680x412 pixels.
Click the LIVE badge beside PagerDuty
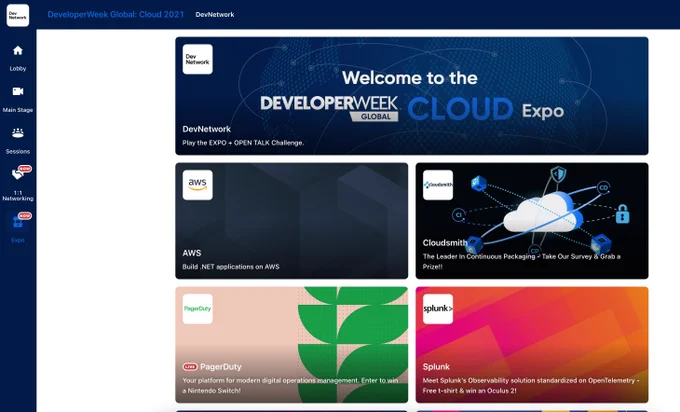point(190,367)
